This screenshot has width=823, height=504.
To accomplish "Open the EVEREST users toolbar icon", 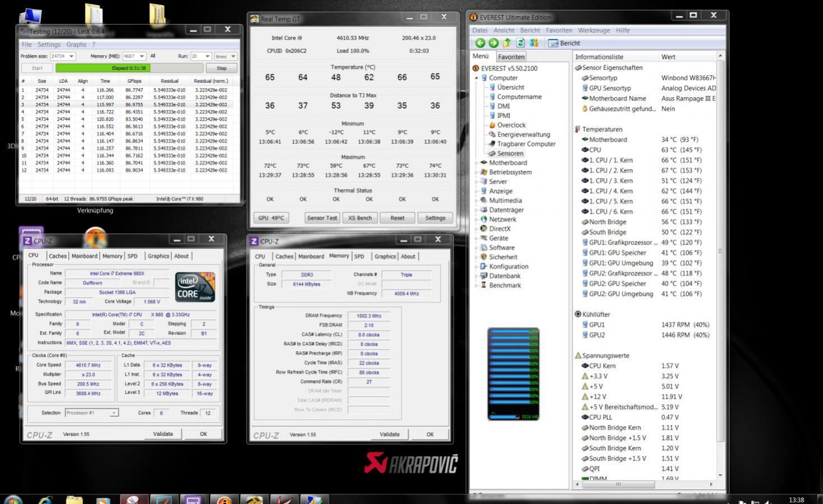I will pyautogui.click(x=534, y=43).
